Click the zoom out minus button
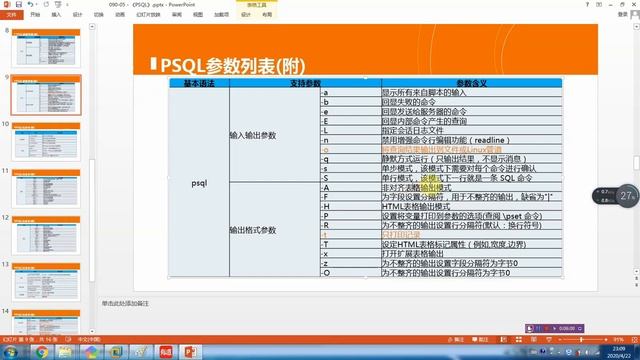This screenshot has width=640, height=360. [x=560, y=339]
